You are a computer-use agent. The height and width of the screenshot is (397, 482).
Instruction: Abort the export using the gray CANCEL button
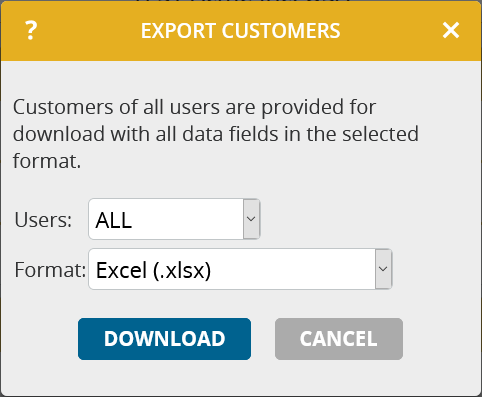tap(339, 339)
